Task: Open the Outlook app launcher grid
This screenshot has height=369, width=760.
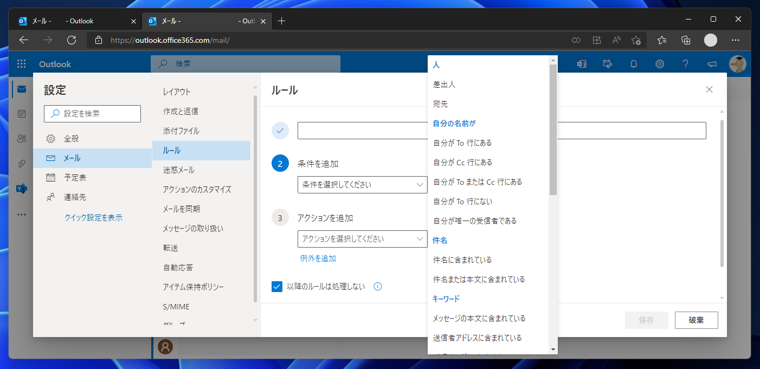Action: pos(21,64)
